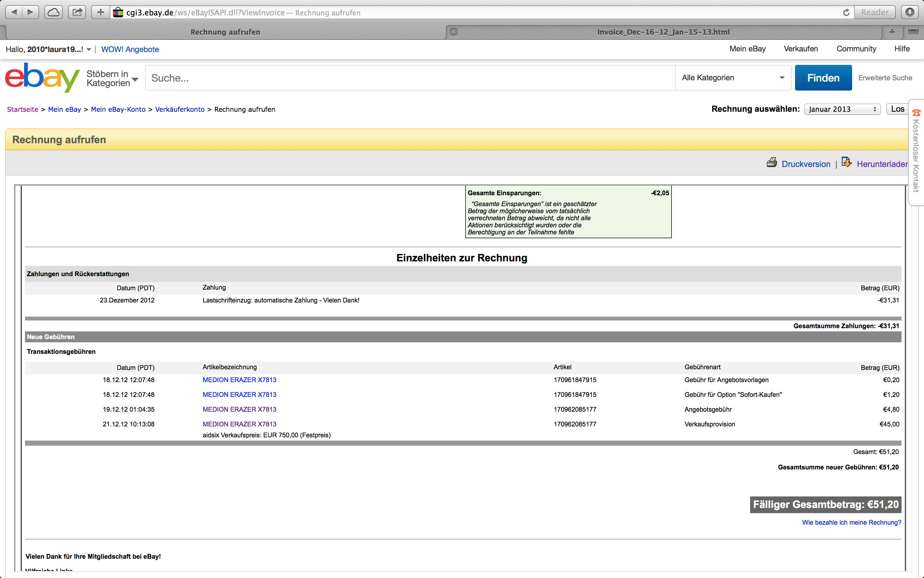Viewport: 924px width, 578px height.
Task: Open MEDION ERAZER X7813 Sofort-Kaufen row link
Action: [x=239, y=395]
